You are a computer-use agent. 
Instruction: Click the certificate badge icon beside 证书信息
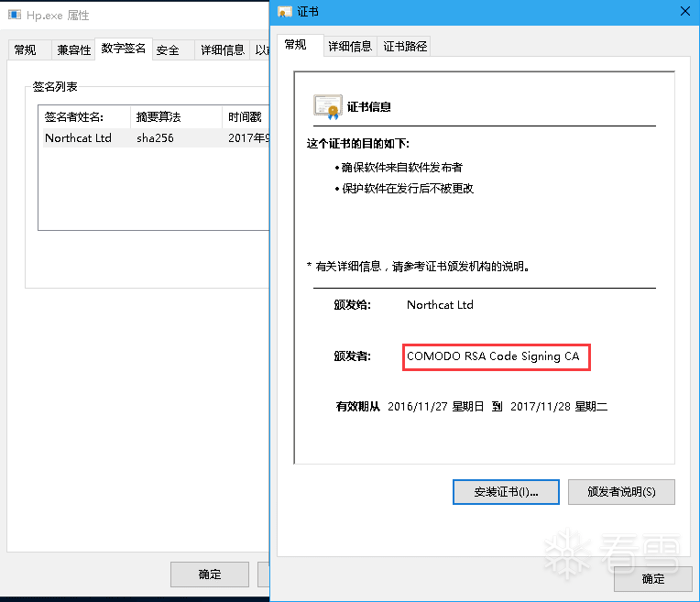pyautogui.click(x=328, y=106)
